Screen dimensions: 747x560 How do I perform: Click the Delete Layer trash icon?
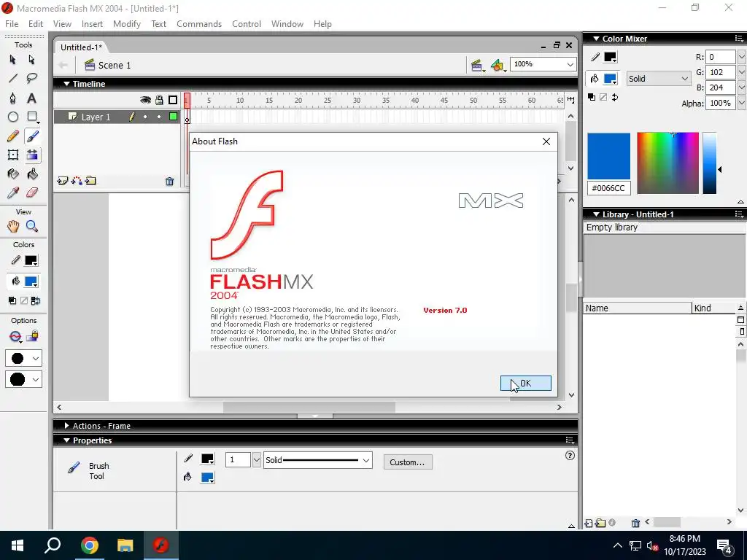coord(169,182)
